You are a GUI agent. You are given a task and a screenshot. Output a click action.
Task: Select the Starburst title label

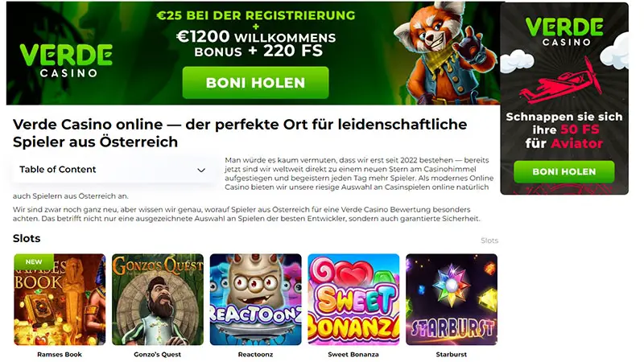[x=452, y=354]
